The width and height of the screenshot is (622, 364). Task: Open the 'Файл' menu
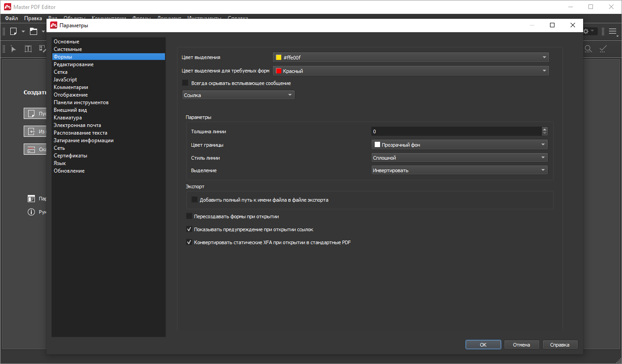click(x=12, y=18)
